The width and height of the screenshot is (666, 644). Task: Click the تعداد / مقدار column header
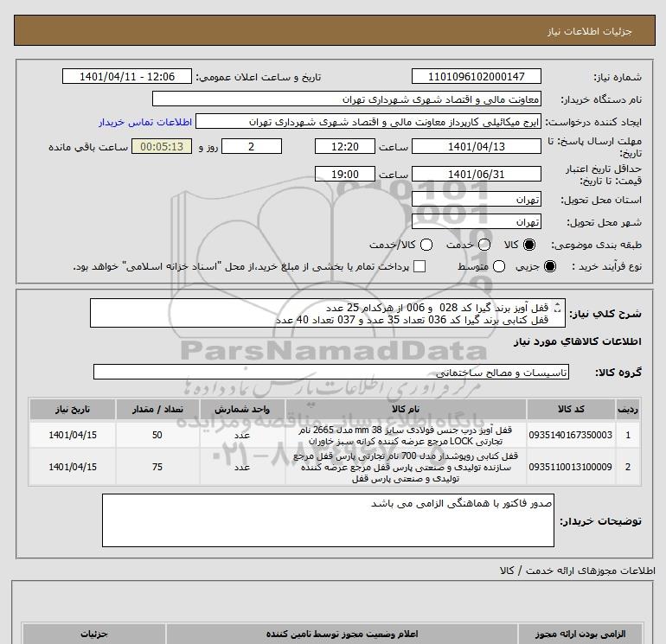(157, 409)
